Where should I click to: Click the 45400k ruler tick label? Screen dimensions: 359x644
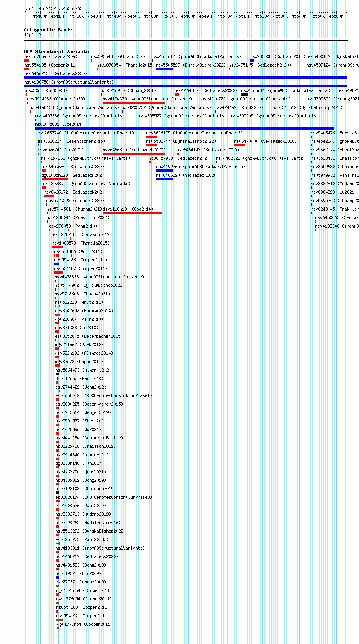[x=40, y=16]
